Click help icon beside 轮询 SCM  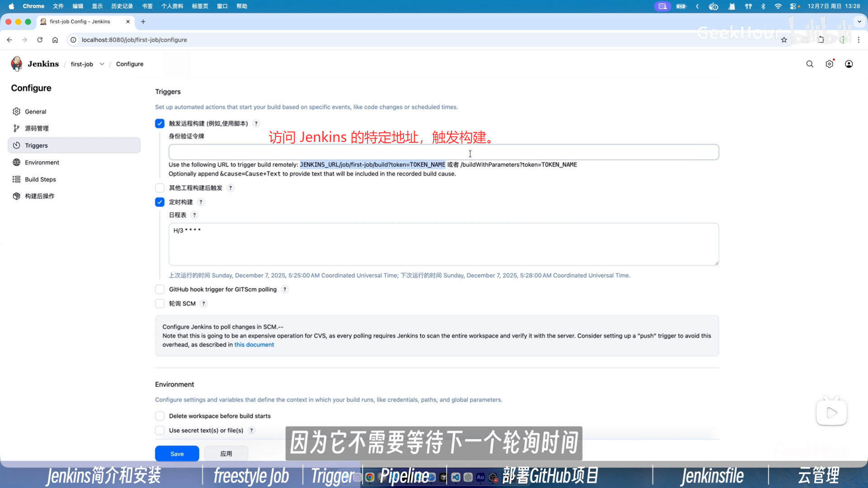tap(203, 304)
